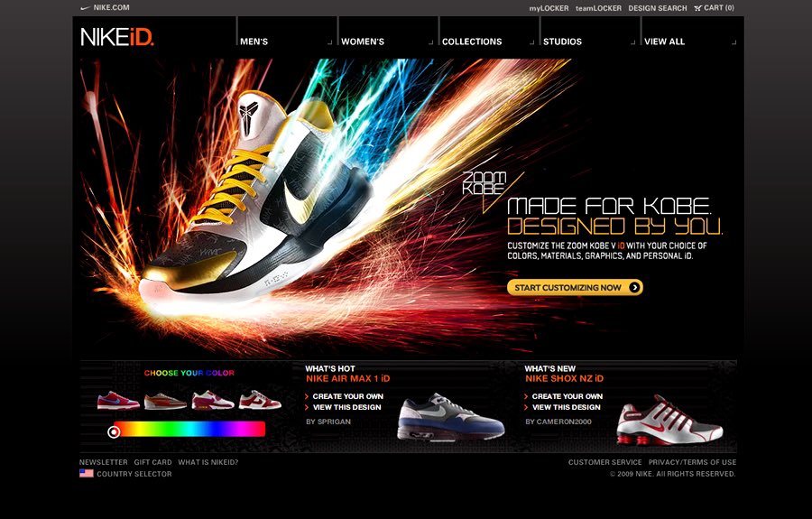This screenshot has height=519, width=812.
Task: Click VIEW THIS DESIGN under What's Hot
Action: coord(347,407)
